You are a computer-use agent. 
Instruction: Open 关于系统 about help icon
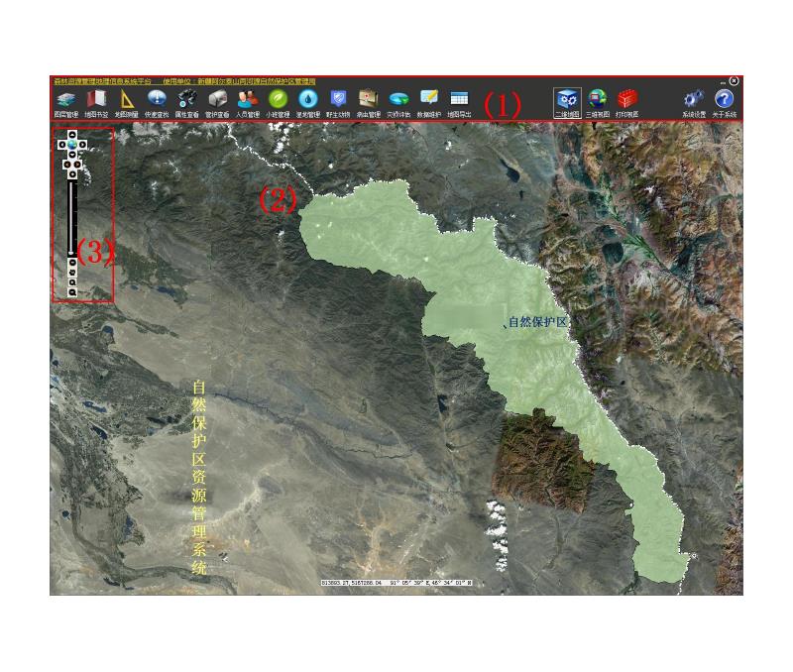point(724,99)
